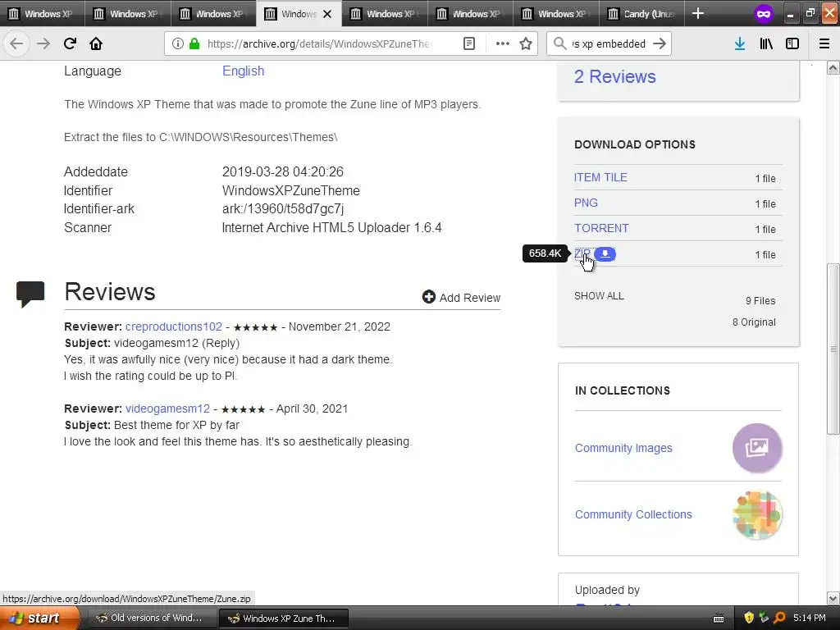Reload the current page
Screen dimensions: 840x630
click(70, 43)
